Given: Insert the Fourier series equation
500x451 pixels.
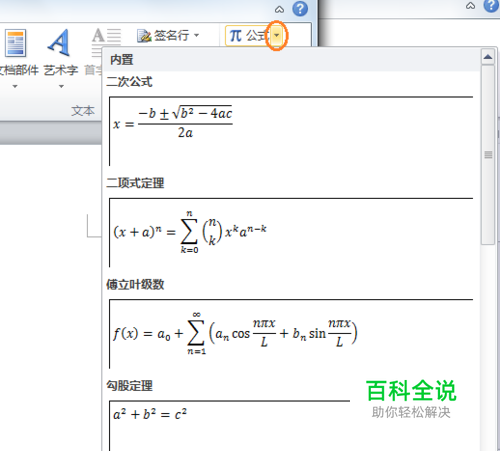Looking at the screenshot, I should click(291, 334).
